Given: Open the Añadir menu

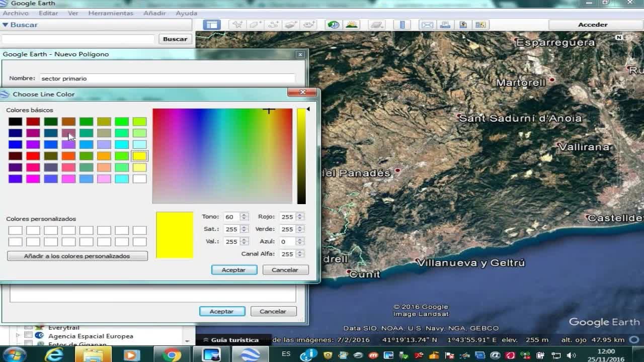Looking at the screenshot, I should tap(154, 13).
